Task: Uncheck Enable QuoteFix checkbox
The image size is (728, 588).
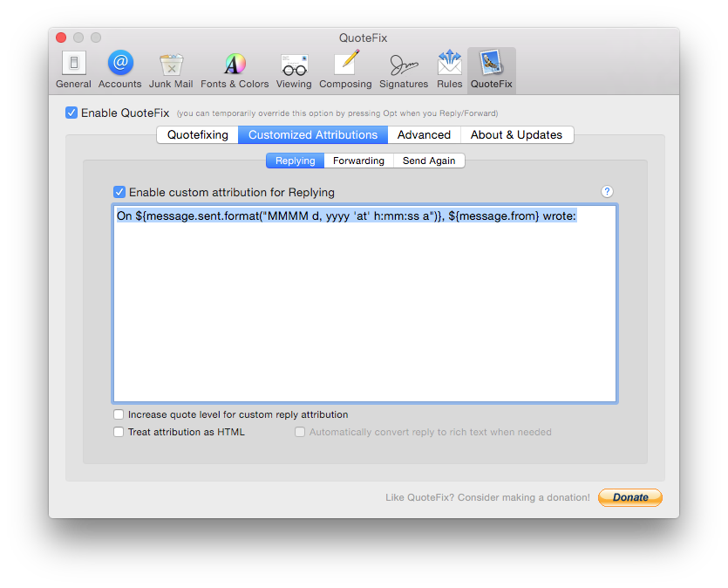Action: click(x=71, y=113)
